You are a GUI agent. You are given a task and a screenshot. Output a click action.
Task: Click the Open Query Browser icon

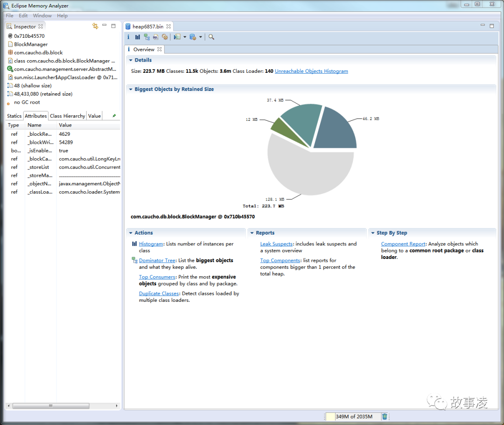coord(193,37)
